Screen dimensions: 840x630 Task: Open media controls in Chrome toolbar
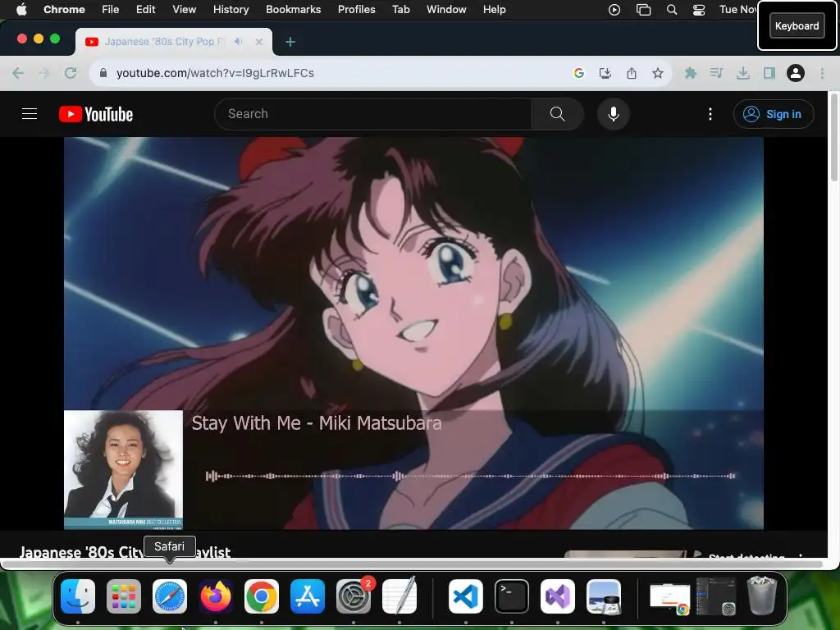tap(716, 73)
